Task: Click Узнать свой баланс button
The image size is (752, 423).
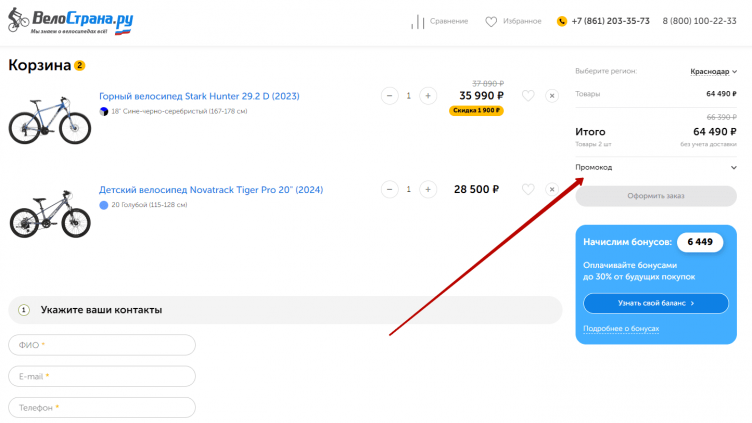Action: [x=656, y=303]
